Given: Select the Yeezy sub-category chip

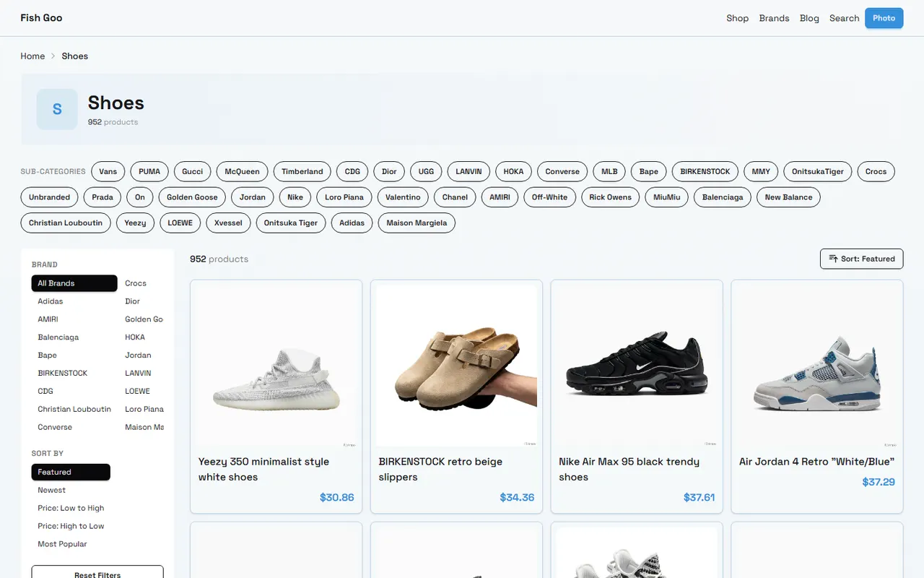Looking at the screenshot, I should point(135,223).
